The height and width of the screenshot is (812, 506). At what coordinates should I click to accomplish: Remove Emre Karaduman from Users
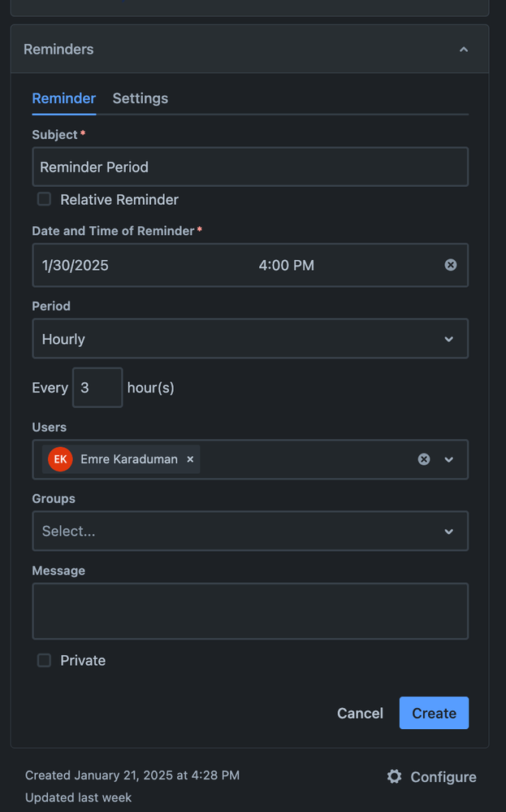(190, 459)
